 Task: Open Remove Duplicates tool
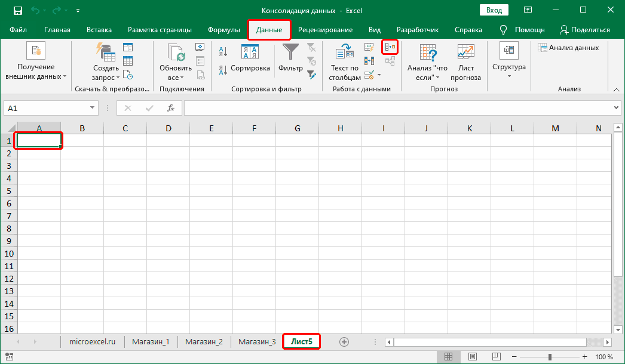[x=369, y=60]
